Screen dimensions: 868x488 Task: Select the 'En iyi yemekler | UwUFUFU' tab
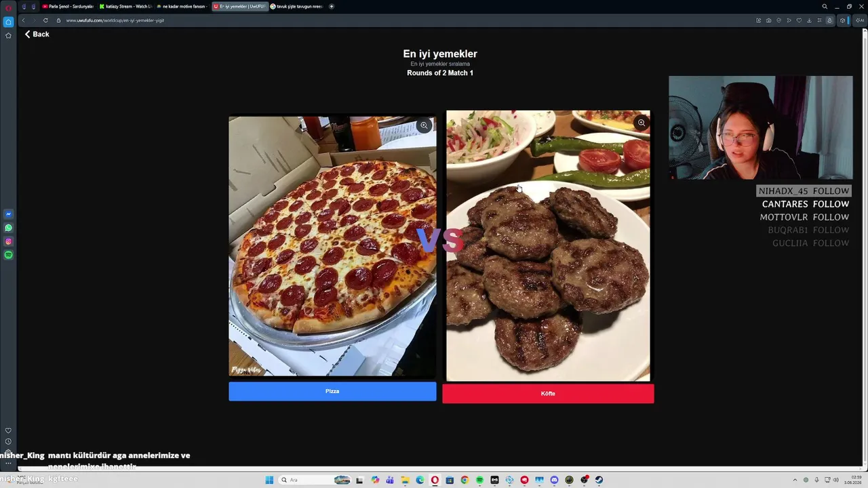point(239,6)
